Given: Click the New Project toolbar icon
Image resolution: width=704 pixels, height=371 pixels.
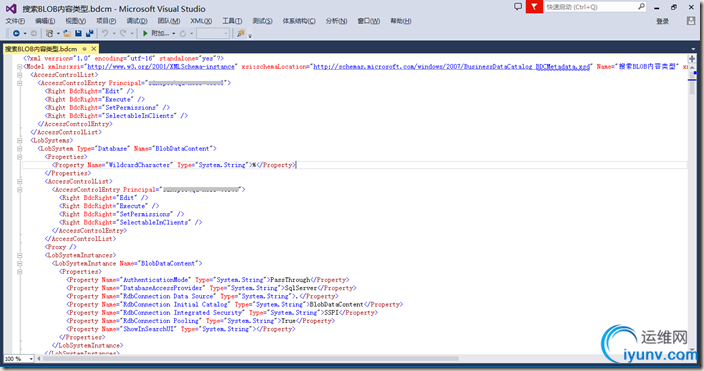Looking at the screenshot, I should pyautogui.click(x=49, y=33).
